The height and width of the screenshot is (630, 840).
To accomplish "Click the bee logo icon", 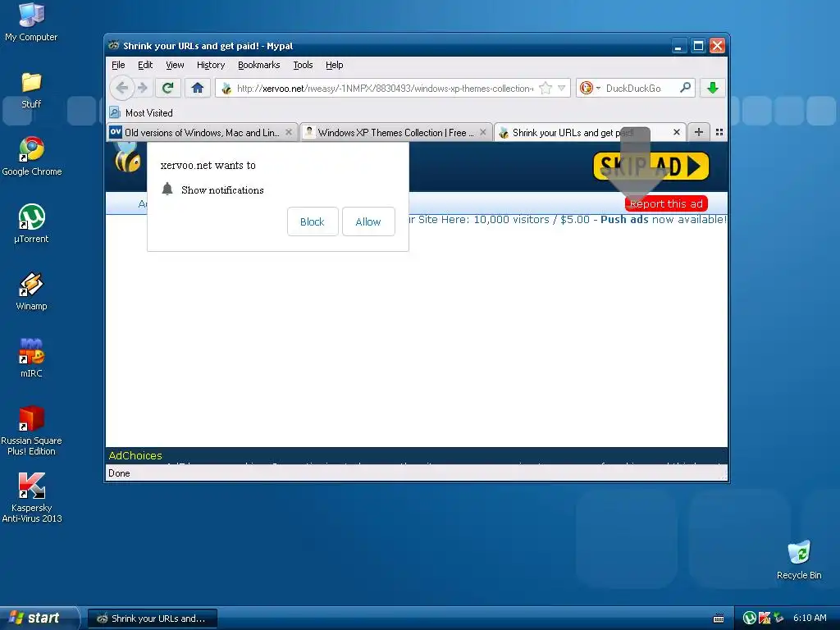I will 126,158.
